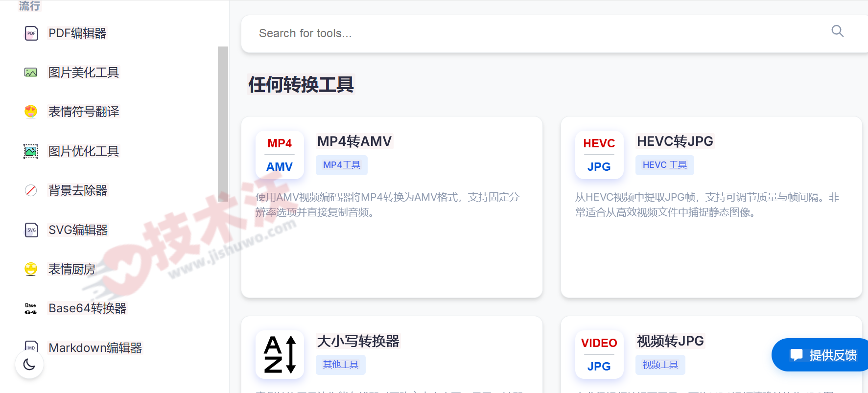Click the 表情符号翻译 emoji icon
Viewport: 868px width, 393px height.
31,112
